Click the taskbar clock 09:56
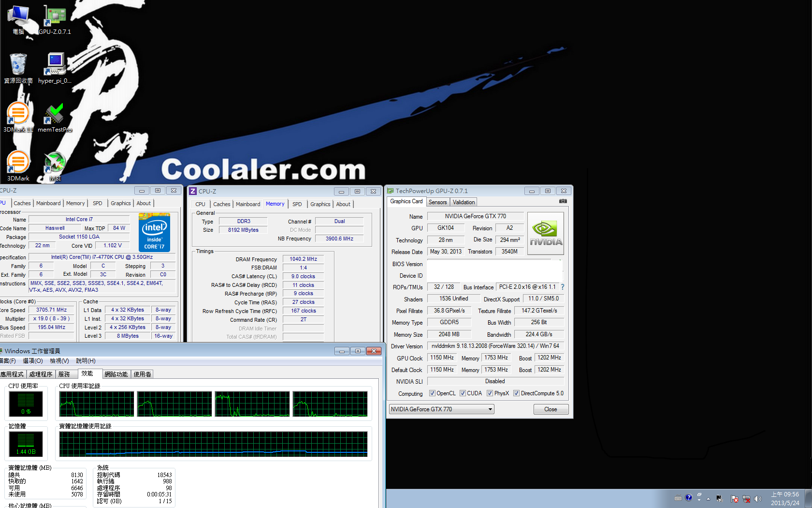This screenshot has height=508, width=812. click(785, 498)
